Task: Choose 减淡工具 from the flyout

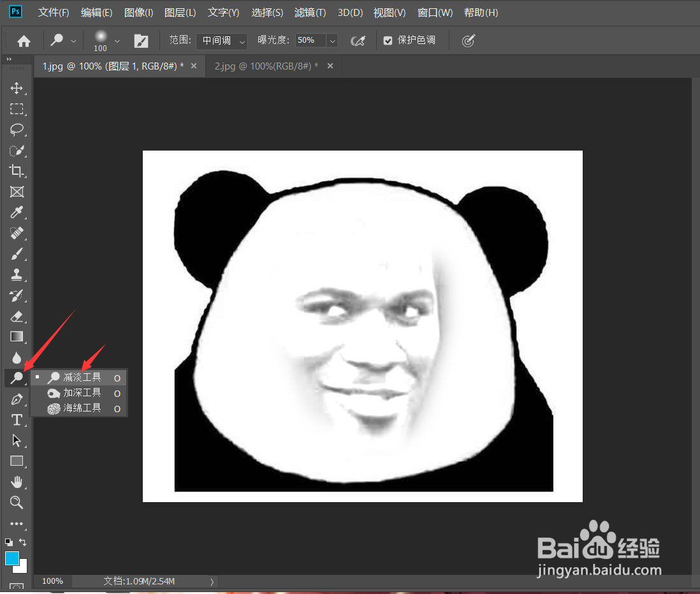Action: [79, 378]
